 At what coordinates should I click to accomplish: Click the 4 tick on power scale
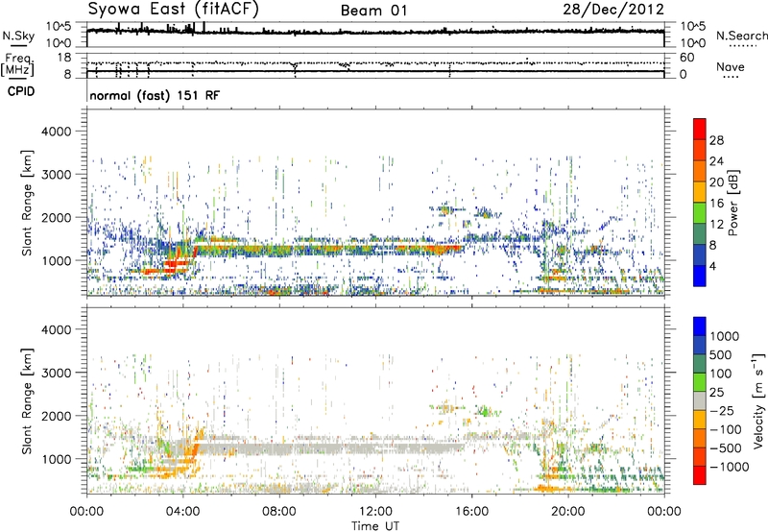pyautogui.click(x=712, y=267)
